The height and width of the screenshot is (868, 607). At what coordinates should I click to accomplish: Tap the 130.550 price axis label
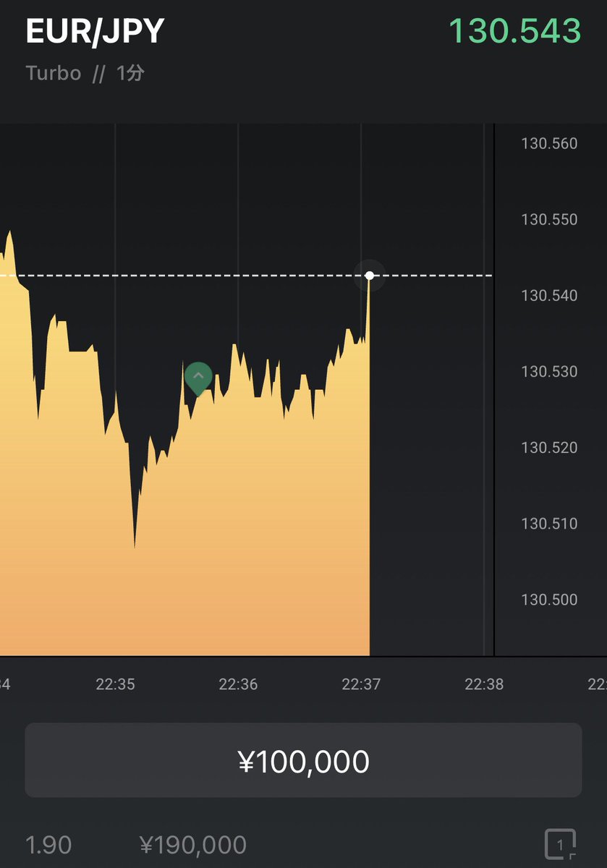[x=549, y=219]
